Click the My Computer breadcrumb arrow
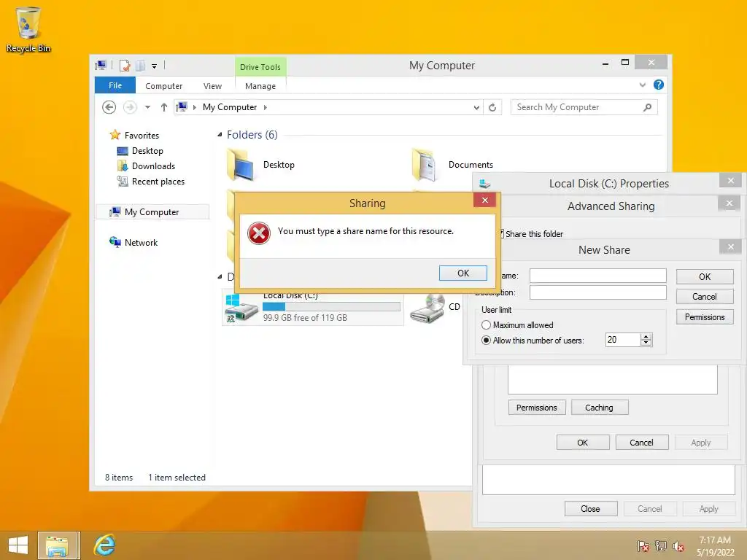Image resolution: width=747 pixels, height=560 pixels. coord(266,108)
